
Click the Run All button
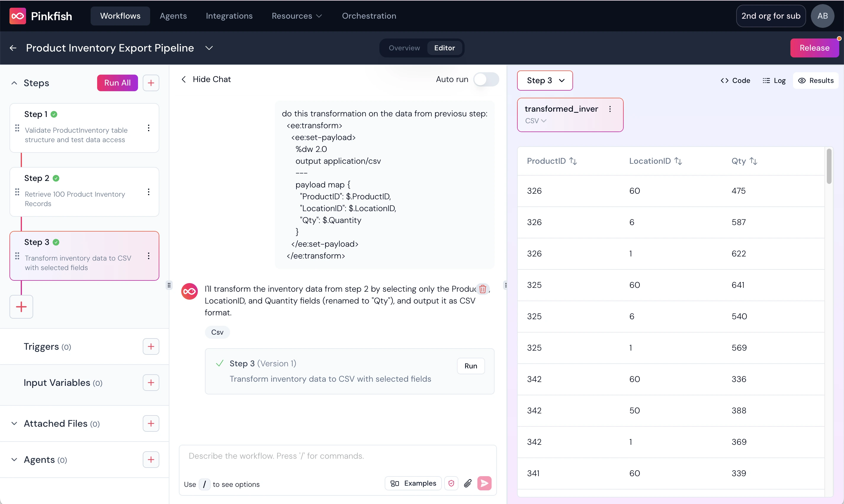coord(117,83)
